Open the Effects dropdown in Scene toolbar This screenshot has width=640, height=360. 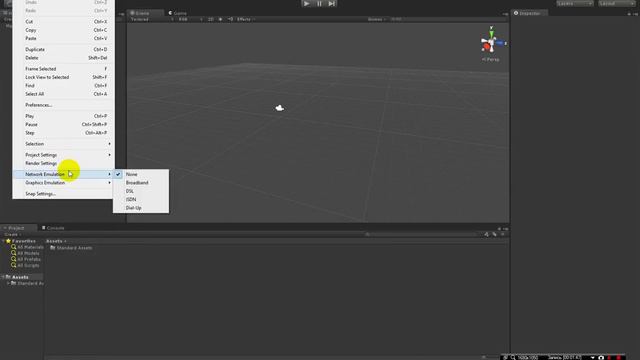point(245,19)
